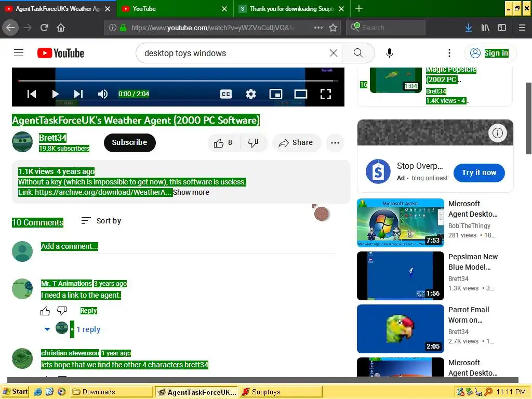Focus the Add a comment field
Screen dimensions: 532x399
[x=188, y=247]
